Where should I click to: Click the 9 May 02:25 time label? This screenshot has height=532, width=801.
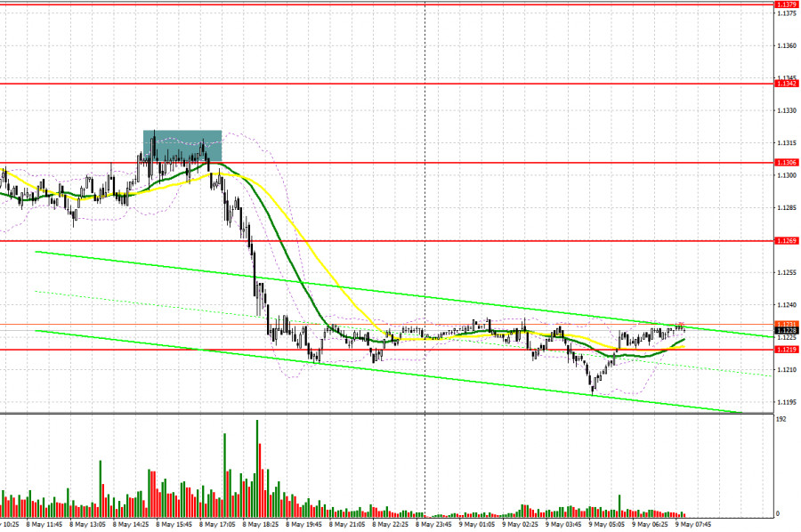520,524
